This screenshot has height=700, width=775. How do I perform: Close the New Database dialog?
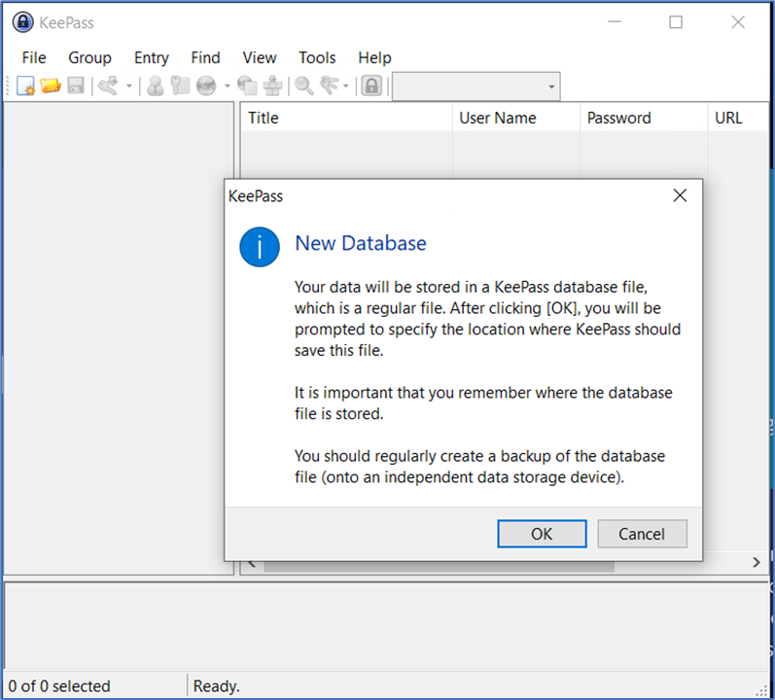point(680,195)
